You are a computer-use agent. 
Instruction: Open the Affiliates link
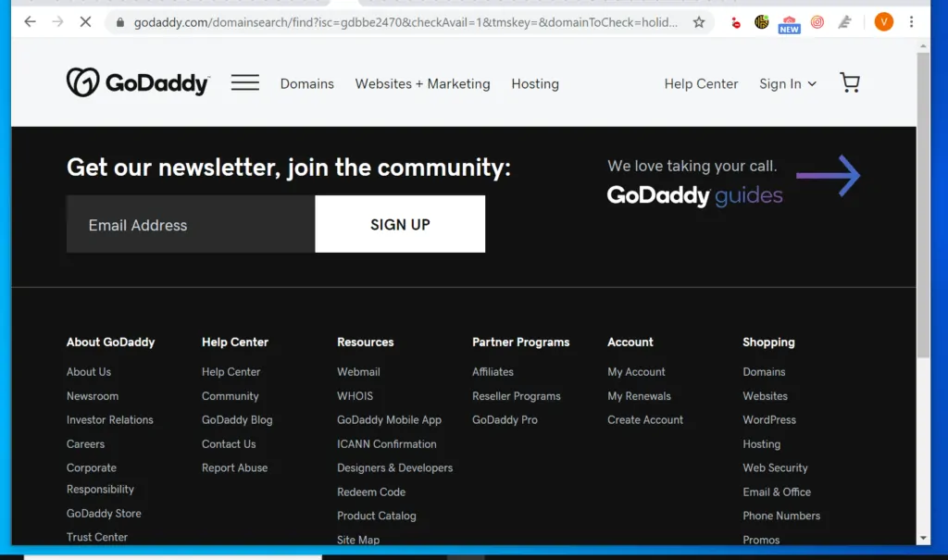pyautogui.click(x=493, y=372)
